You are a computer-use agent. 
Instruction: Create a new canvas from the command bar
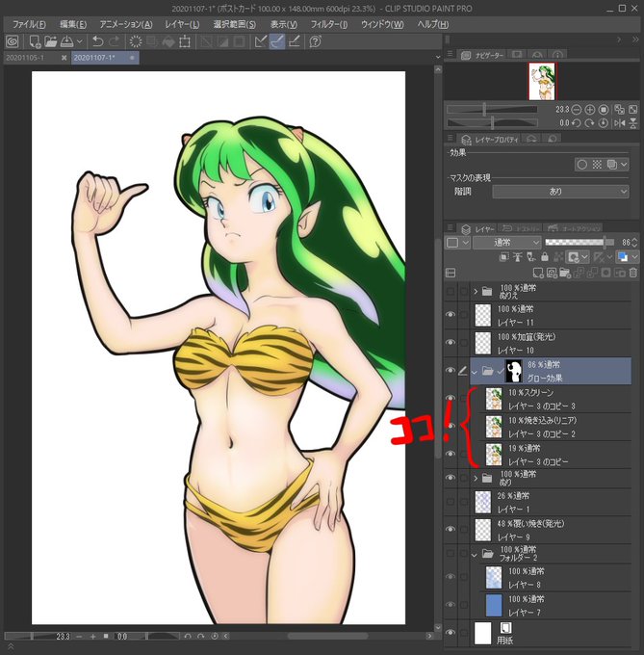click(x=35, y=41)
